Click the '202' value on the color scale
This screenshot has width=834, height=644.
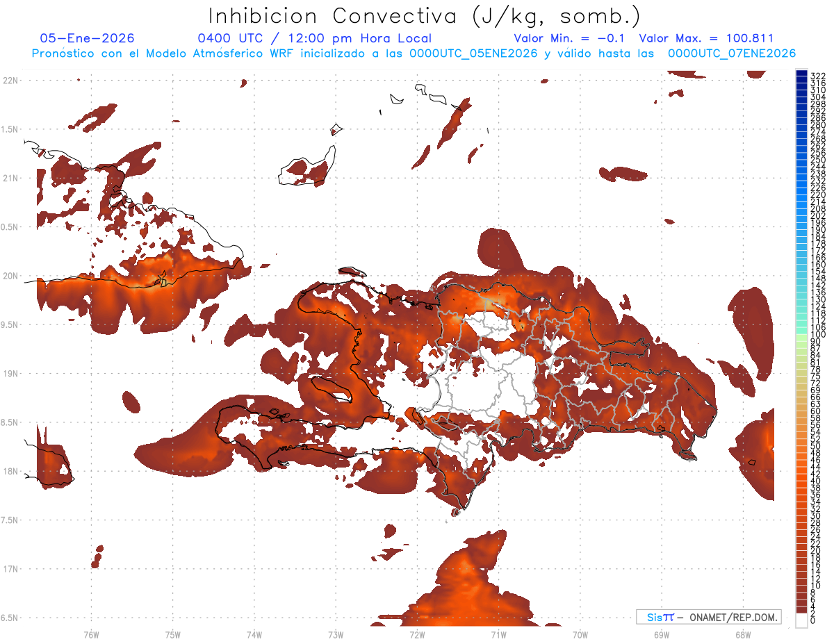click(818, 215)
